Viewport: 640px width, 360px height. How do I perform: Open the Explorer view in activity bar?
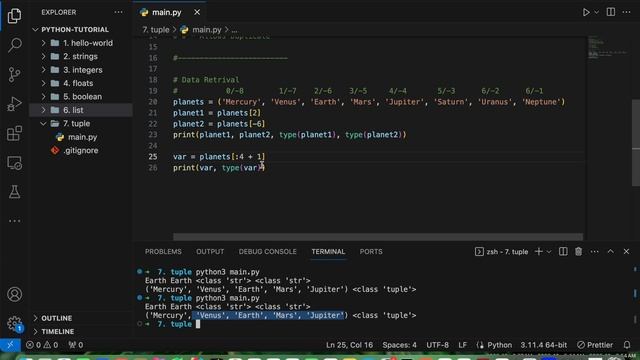click(15, 16)
